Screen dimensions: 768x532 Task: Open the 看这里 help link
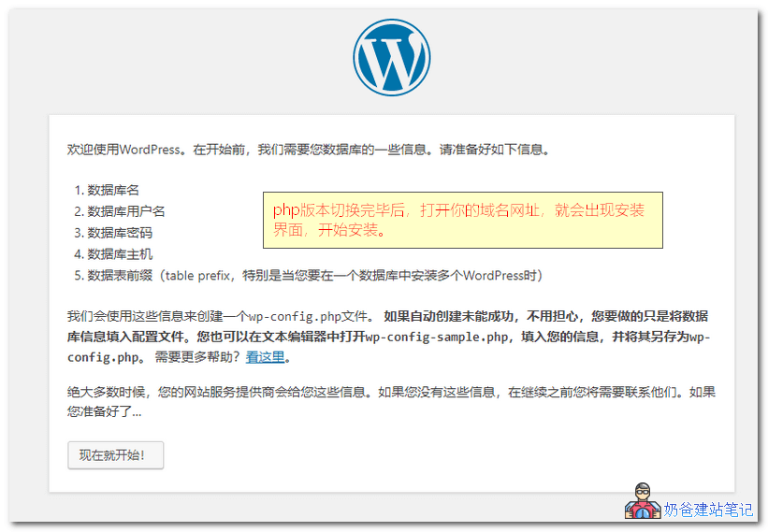pyautogui.click(x=265, y=357)
